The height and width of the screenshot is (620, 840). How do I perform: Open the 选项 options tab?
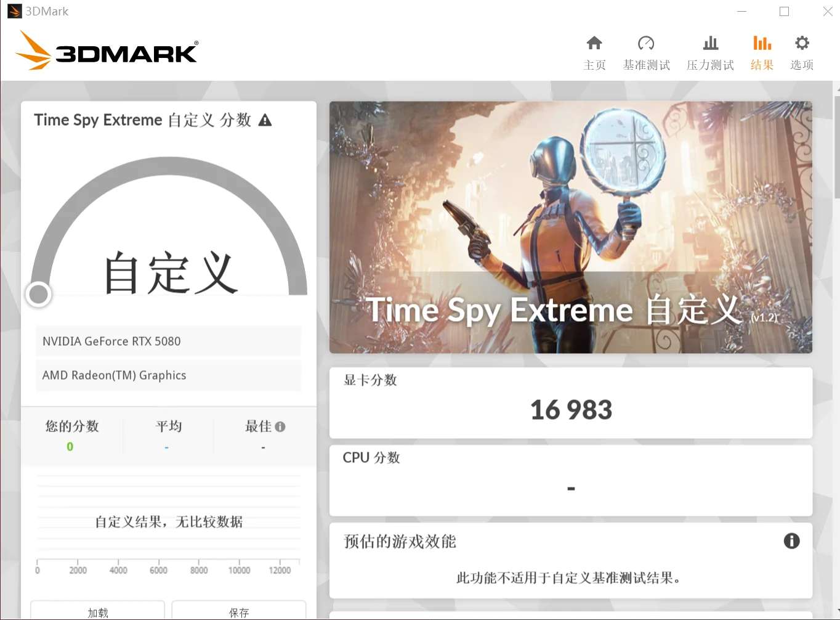802,53
